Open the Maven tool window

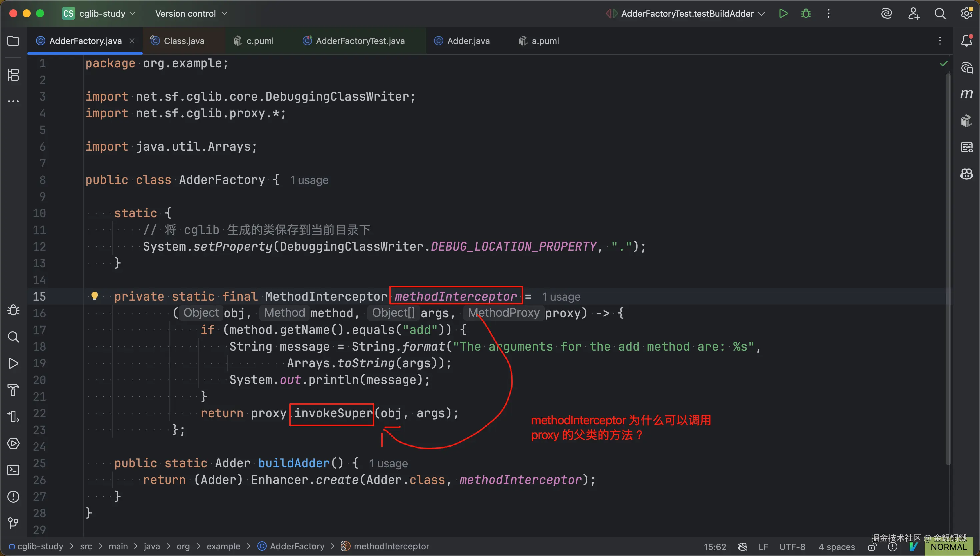pyautogui.click(x=966, y=94)
